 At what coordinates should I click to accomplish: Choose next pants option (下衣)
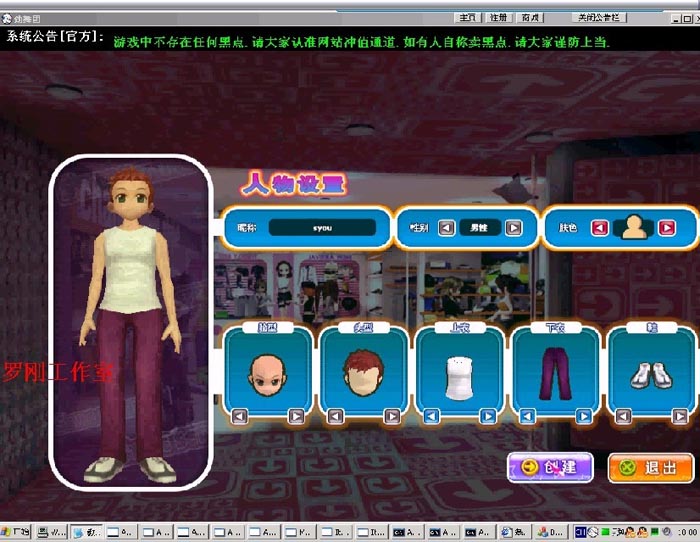584,415
